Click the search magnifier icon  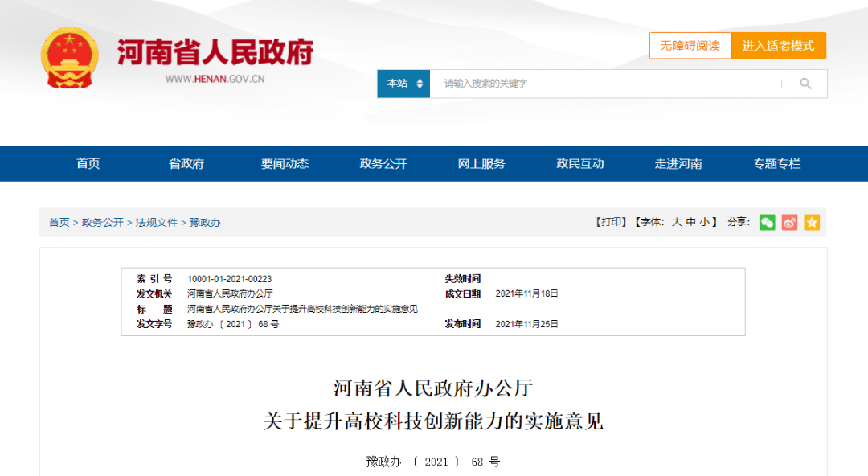pos(805,84)
